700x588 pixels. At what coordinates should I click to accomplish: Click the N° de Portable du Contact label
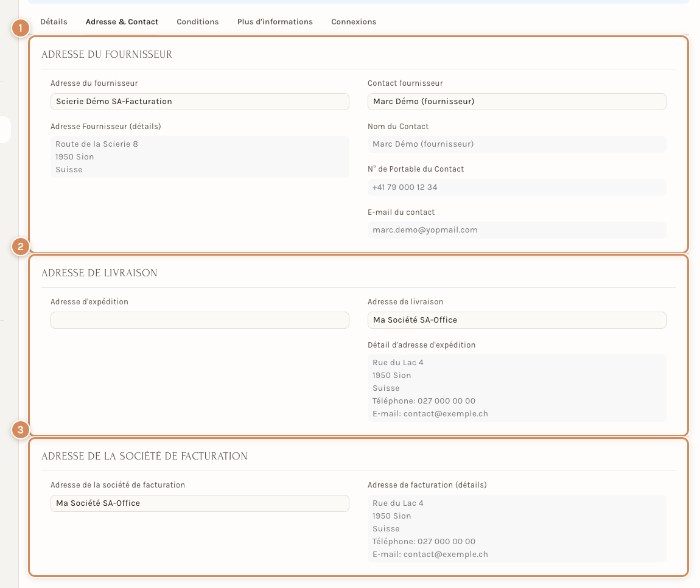[x=416, y=169]
